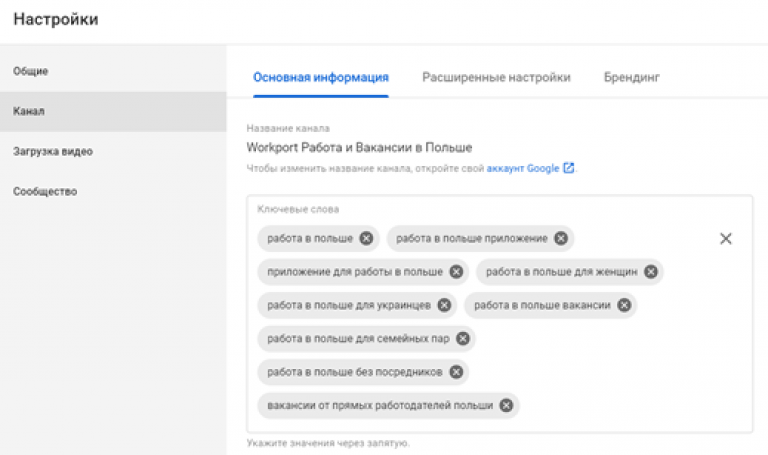Remove the «работа в польше без посредников» chip
This screenshot has width=768, height=455.
(x=456, y=372)
